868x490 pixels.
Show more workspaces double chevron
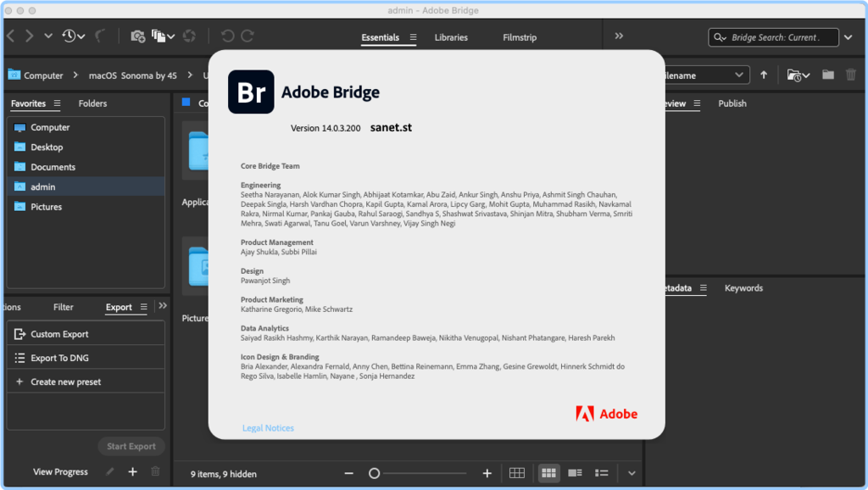coord(619,36)
